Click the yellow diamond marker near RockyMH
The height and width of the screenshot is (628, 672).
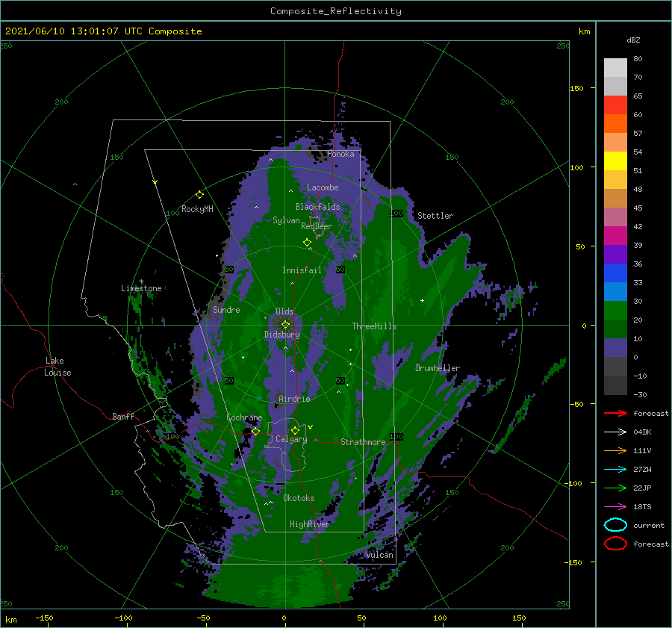[x=199, y=195]
